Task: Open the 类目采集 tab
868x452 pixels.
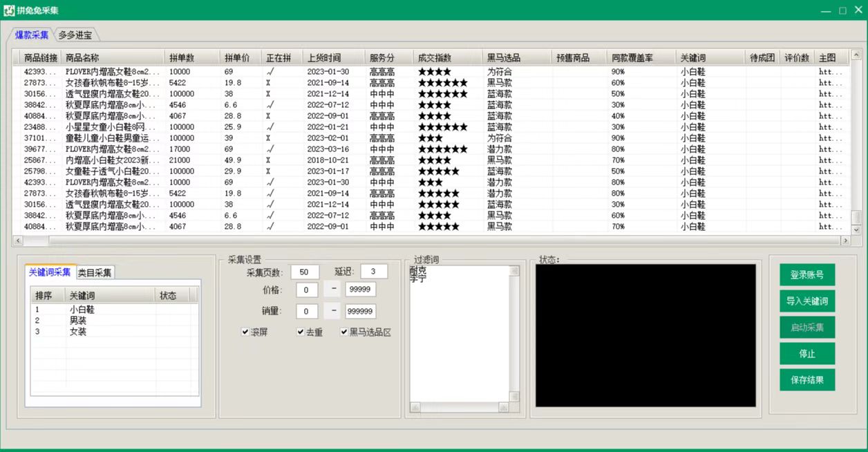Action: tap(95, 273)
